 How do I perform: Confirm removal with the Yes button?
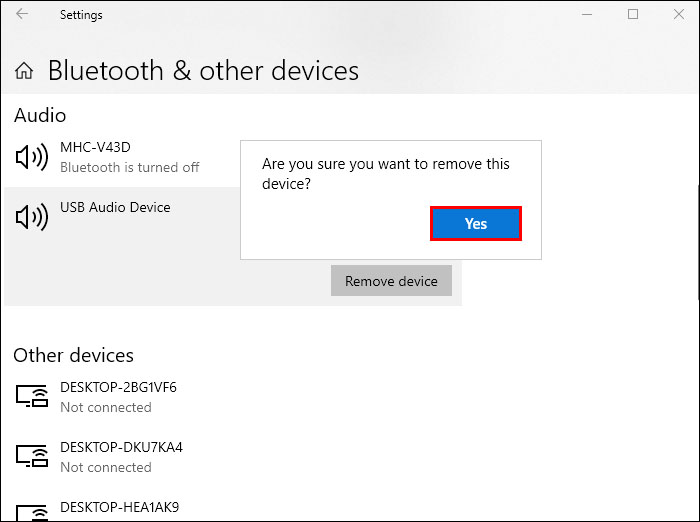click(476, 224)
